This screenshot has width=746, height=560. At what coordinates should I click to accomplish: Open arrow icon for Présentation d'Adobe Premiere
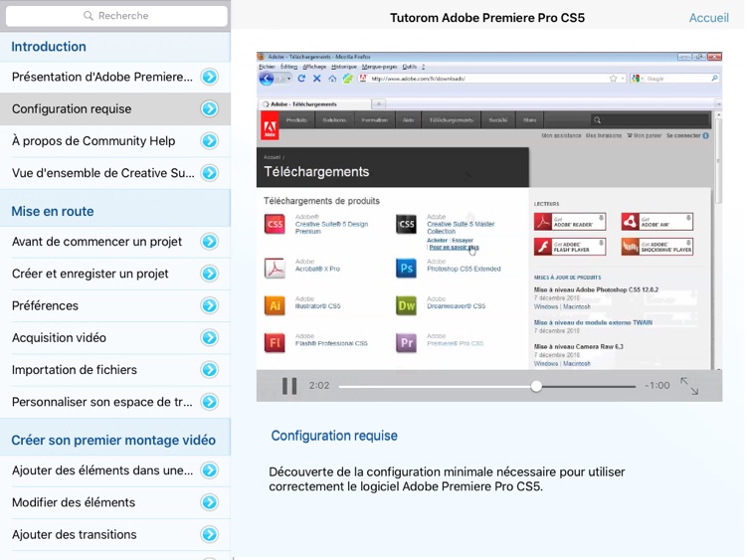click(x=209, y=77)
